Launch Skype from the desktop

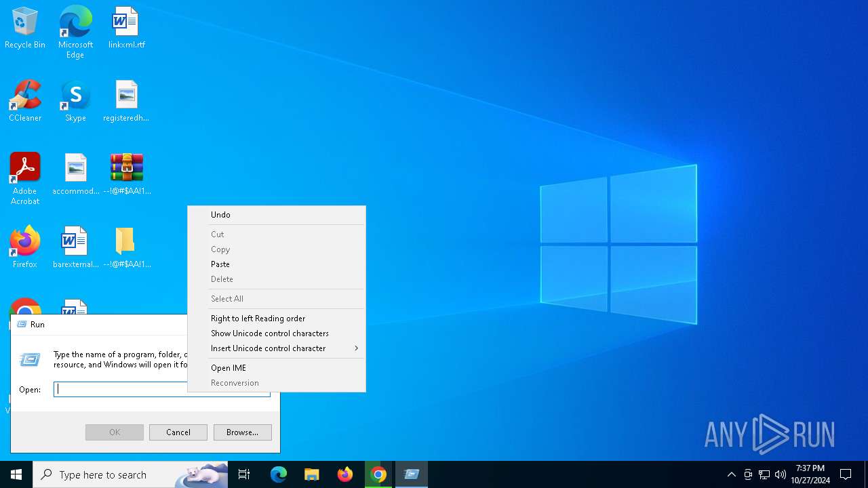75,102
